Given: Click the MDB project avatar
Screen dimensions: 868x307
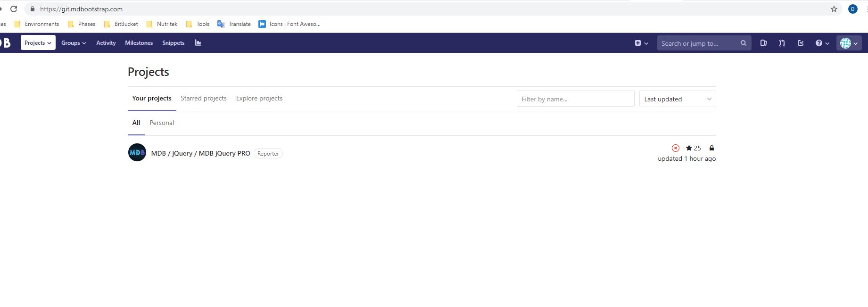Looking at the screenshot, I should coord(137,152).
